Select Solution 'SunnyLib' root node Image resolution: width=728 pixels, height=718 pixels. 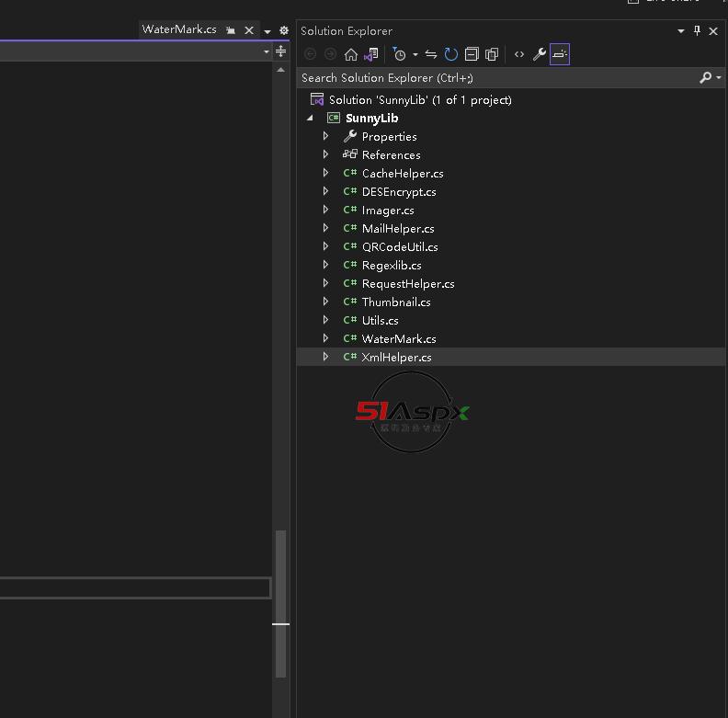point(420,100)
